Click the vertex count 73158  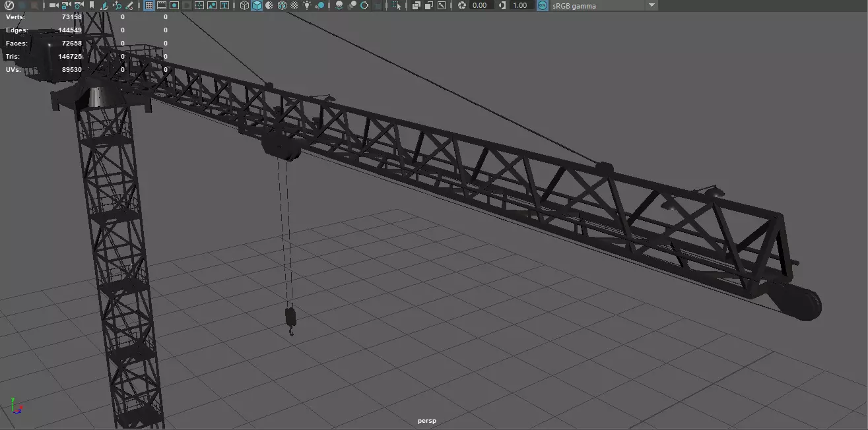tap(72, 16)
